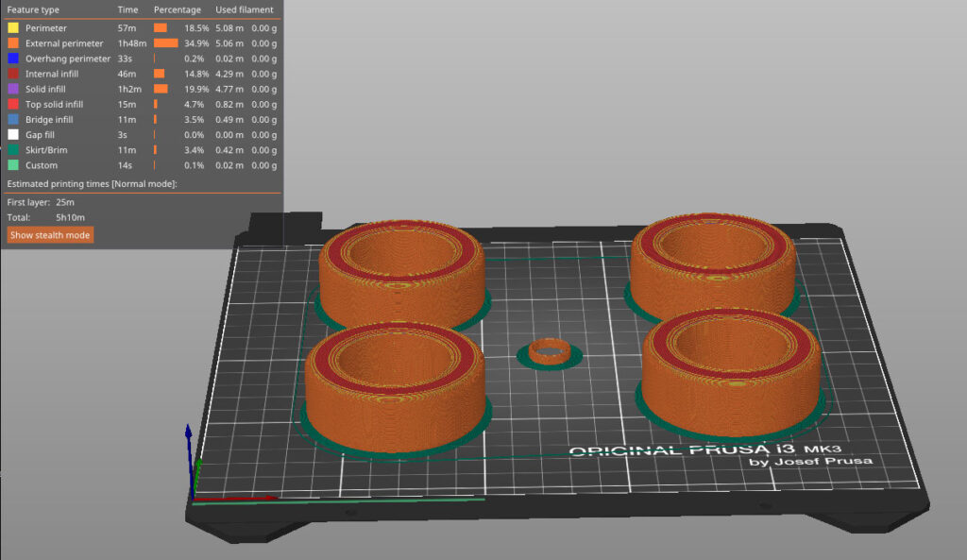The height and width of the screenshot is (560, 967).
Task: Toggle External perimeter feature label
Action: (x=64, y=43)
